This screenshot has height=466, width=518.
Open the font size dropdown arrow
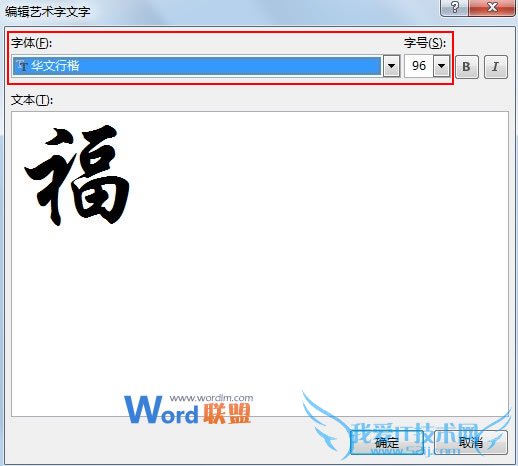click(441, 66)
